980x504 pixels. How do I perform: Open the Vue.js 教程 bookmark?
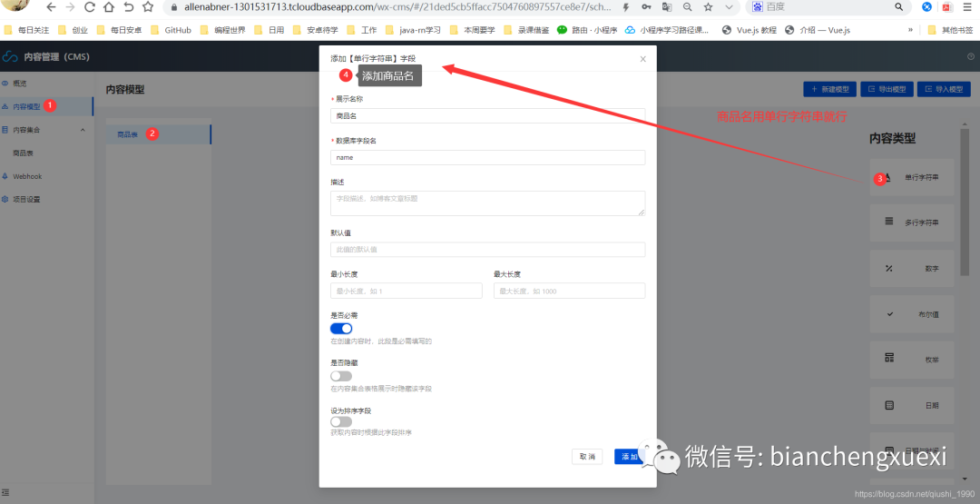pos(750,29)
